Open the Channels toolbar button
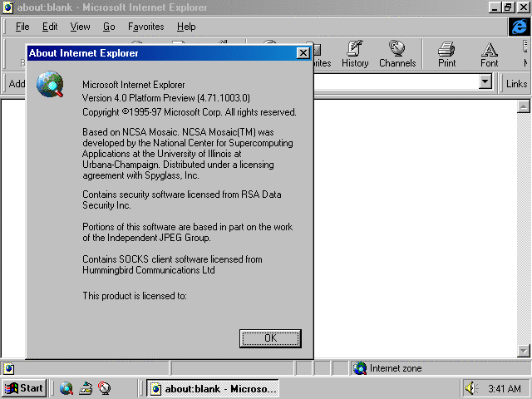This screenshot has height=399, width=532. (x=397, y=54)
